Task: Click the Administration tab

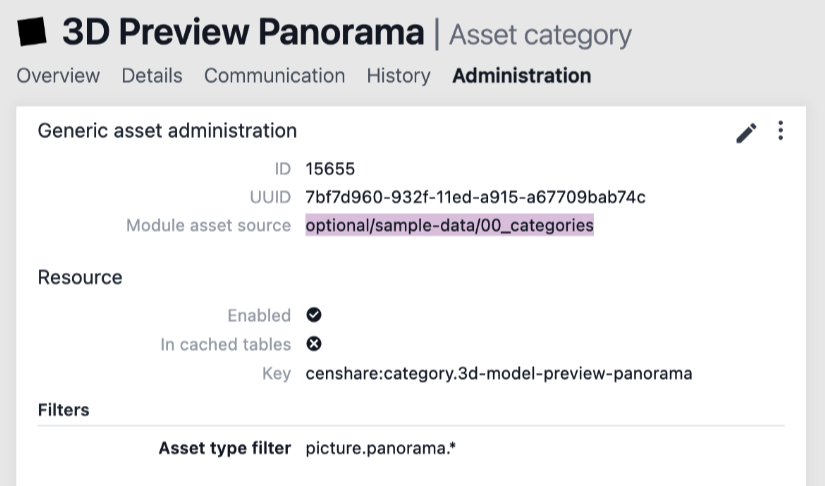Action: (521, 76)
